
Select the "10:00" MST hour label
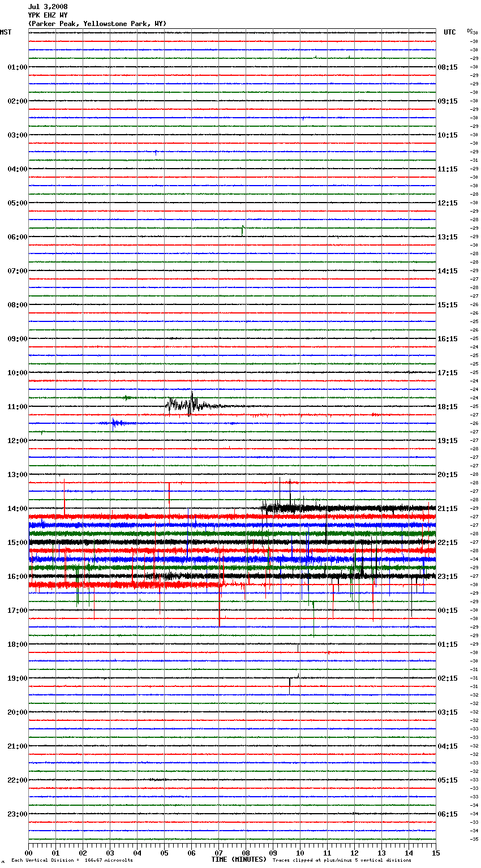pyautogui.click(x=17, y=373)
